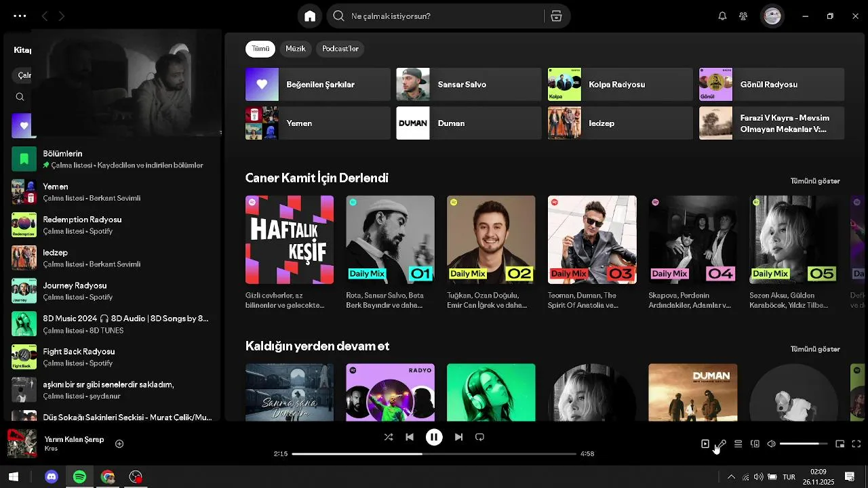
Task: Show all in Kaldığın yerden devam et
Action: click(x=815, y=349)
